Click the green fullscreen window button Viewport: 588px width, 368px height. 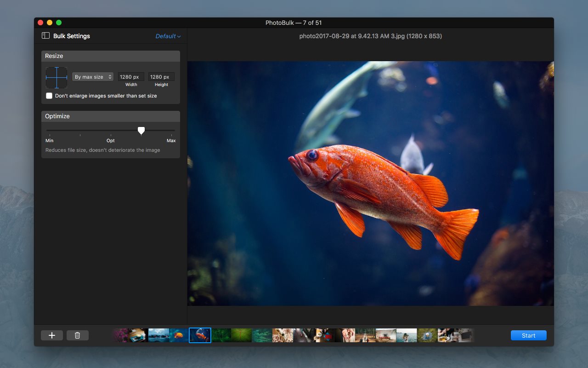click(x=59, y=23)
